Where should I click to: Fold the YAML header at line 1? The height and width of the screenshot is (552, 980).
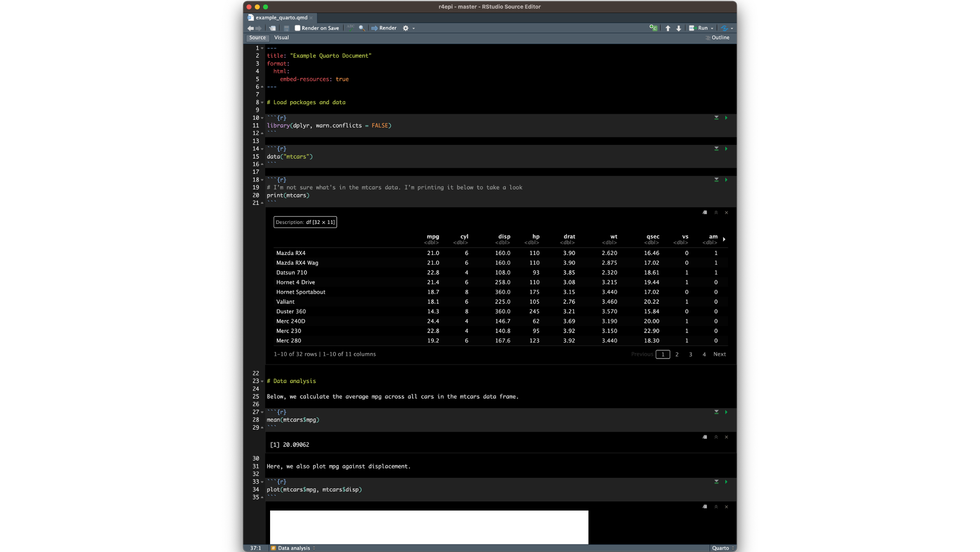coord(262,48)
